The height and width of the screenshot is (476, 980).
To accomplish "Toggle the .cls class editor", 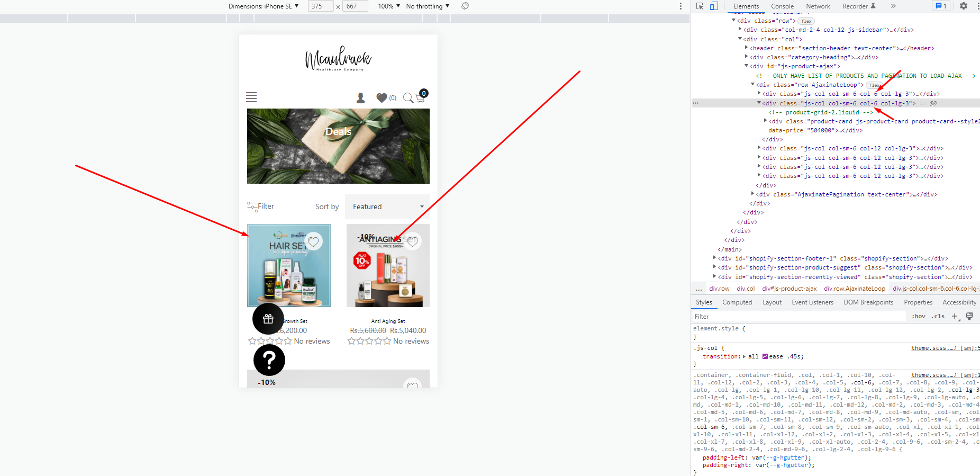I will pos(938,316).
